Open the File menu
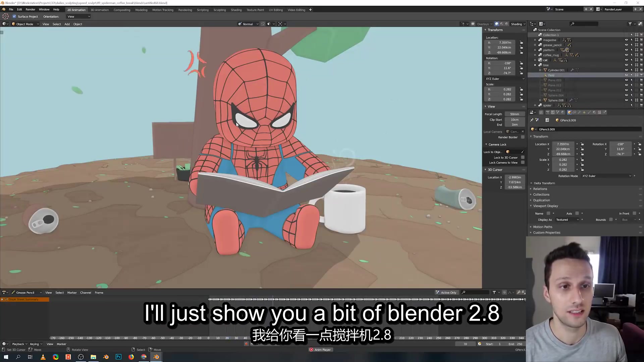This screenshot has width=644, height=362. point(11,9)
